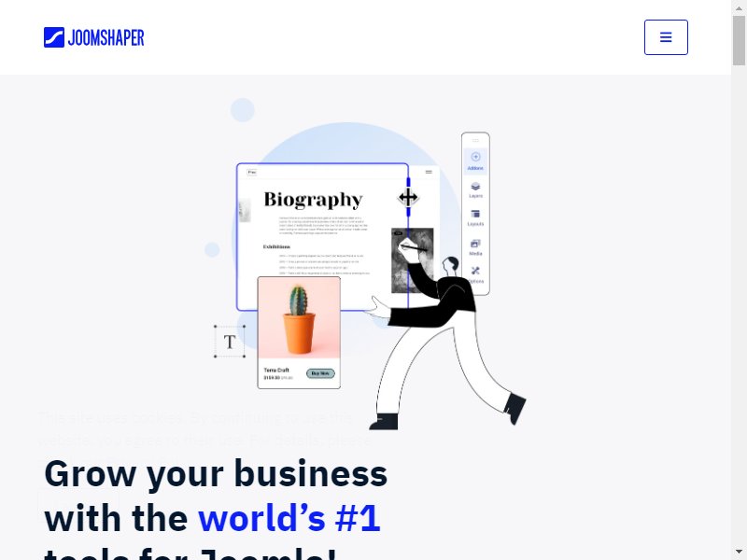Click the drag handle atop the illustrated sidebar
Viewport: 747px width, 560px height.
coord(475,141)
